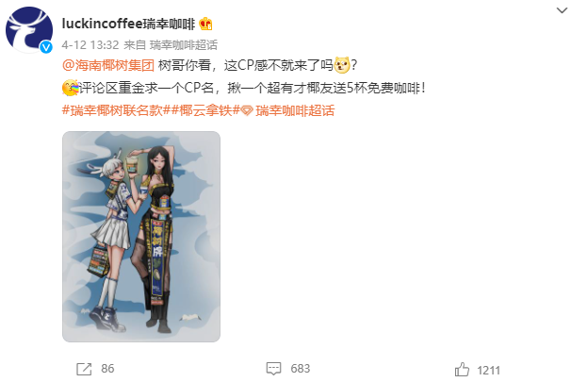Click the doge emoji in the post
This screenshot has height=382, width=588.
342,65
